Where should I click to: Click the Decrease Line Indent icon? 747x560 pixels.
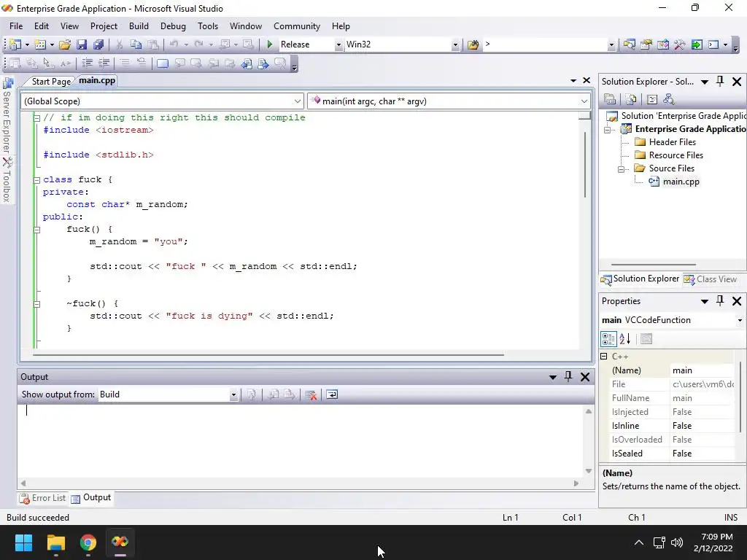[88, 63]
